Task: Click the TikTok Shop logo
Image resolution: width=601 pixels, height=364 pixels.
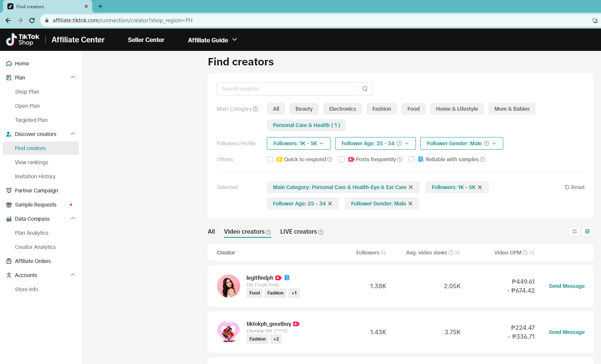Action: click(x=23, y=39)
